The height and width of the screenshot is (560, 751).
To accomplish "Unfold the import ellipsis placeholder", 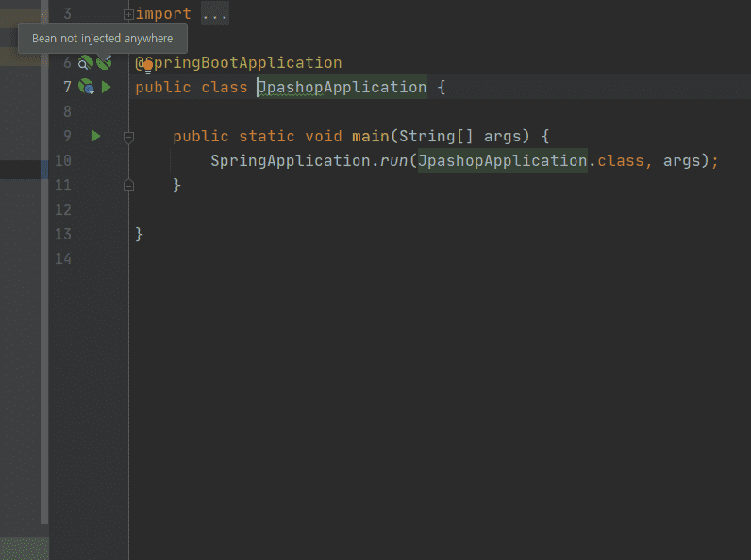I will (x=214, y=14).
